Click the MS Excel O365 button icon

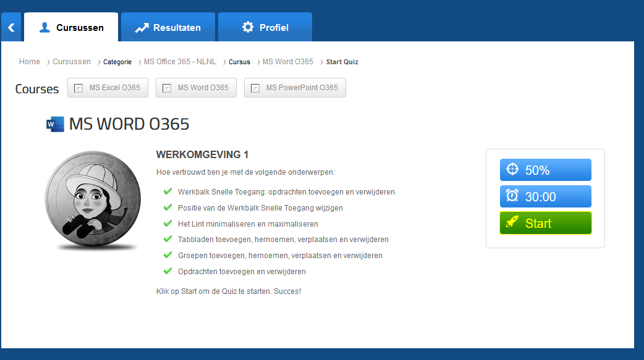click(78, 88)
